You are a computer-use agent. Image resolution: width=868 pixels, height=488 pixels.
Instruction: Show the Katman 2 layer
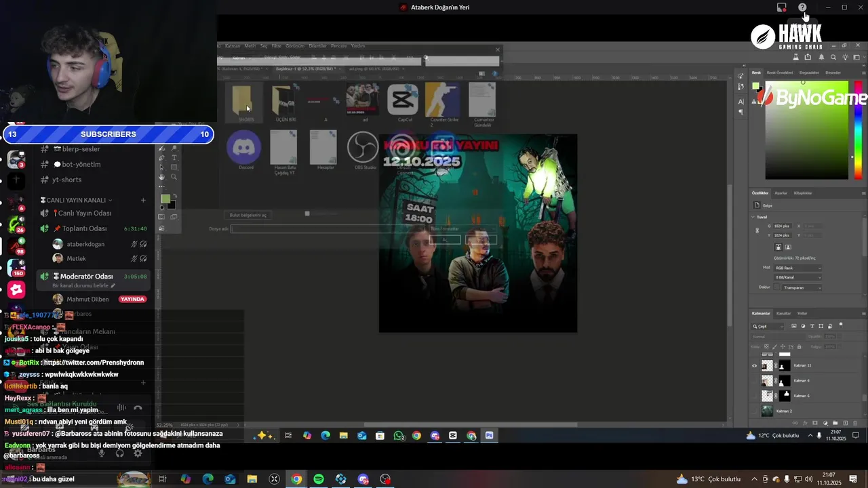753,411
